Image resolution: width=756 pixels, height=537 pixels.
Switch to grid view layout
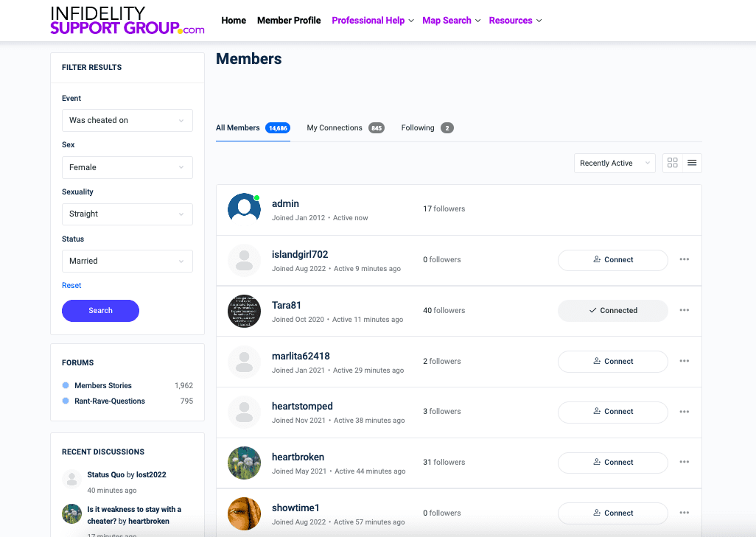point(673,163)
